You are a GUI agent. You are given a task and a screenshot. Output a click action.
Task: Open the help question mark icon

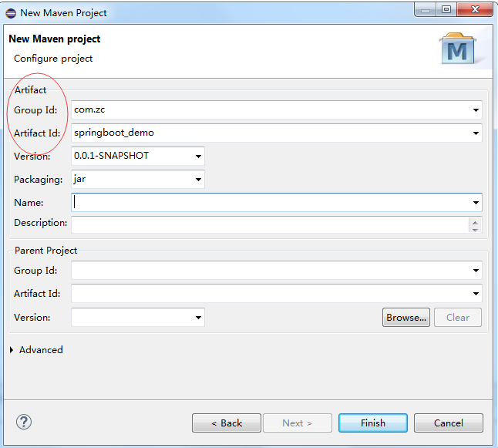[24, 423]
